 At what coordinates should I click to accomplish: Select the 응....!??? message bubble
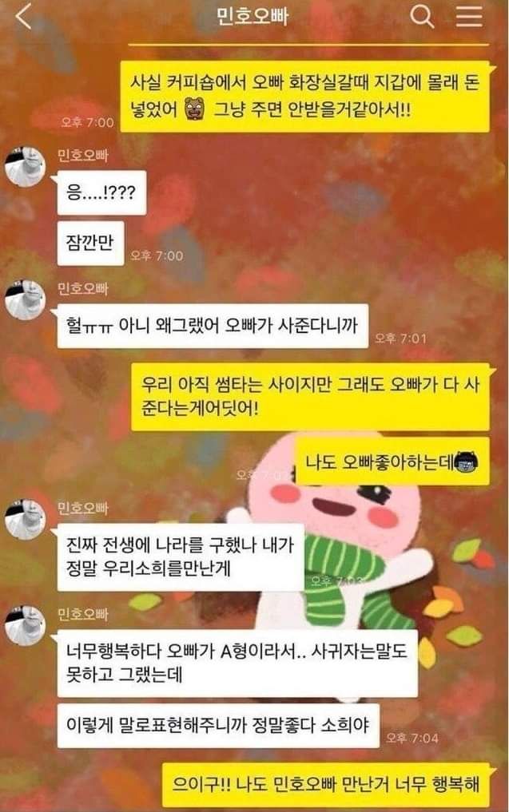pos(101,192)
